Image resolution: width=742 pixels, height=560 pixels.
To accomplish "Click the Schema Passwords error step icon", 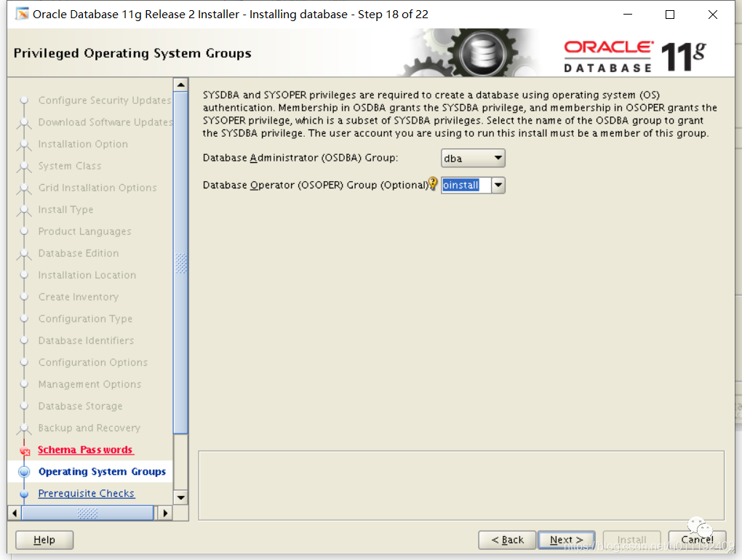I will click(x=25, y=451).
